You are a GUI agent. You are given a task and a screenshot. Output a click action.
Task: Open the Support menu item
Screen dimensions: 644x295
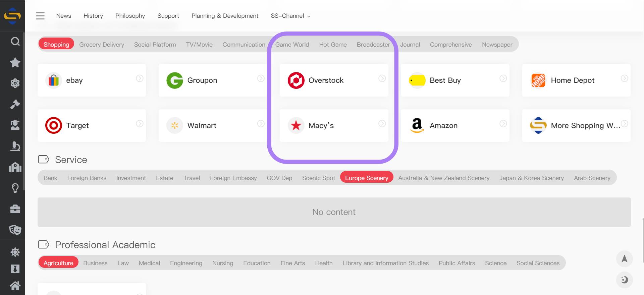[x=168, y=16]
